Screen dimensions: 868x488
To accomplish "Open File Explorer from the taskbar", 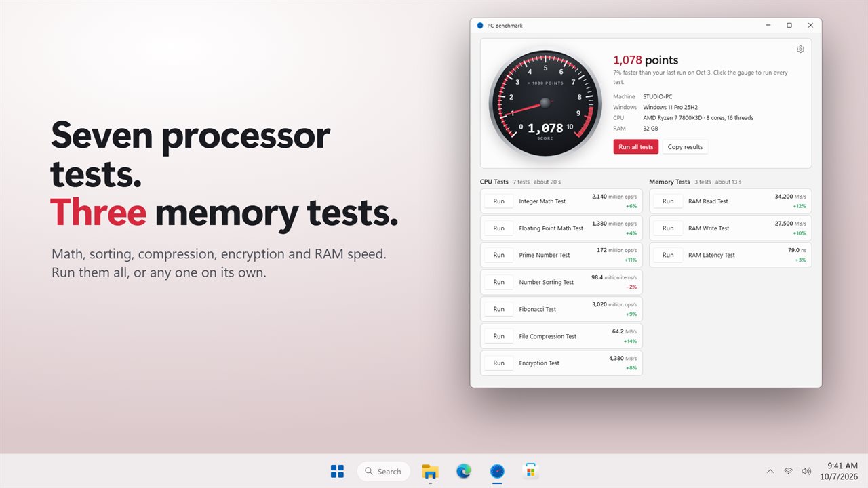I will (x=430, y=471).
